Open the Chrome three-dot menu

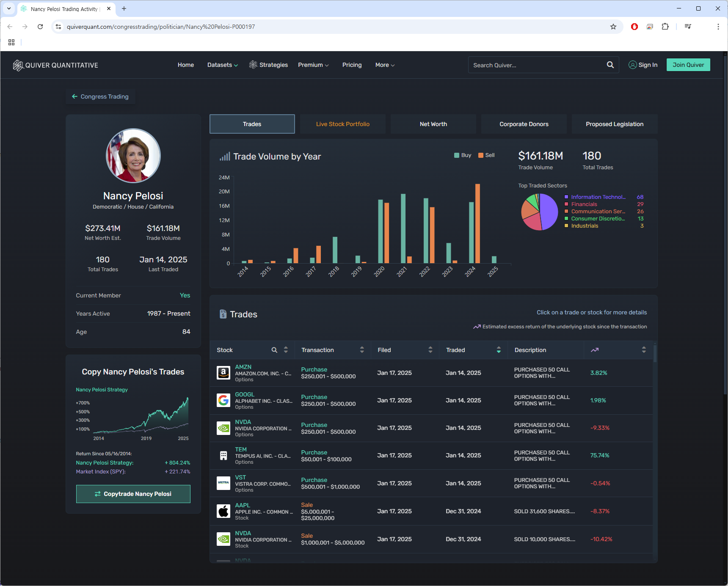718,27
